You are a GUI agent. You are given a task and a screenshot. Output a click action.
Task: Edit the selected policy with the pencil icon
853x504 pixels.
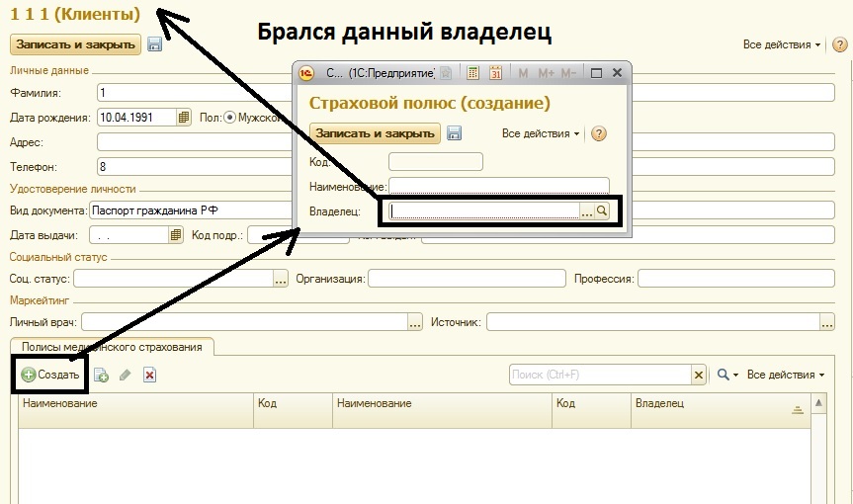[126, 375]
